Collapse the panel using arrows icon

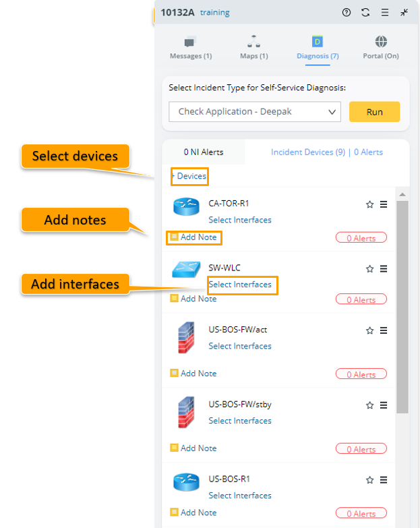[404, 12]
